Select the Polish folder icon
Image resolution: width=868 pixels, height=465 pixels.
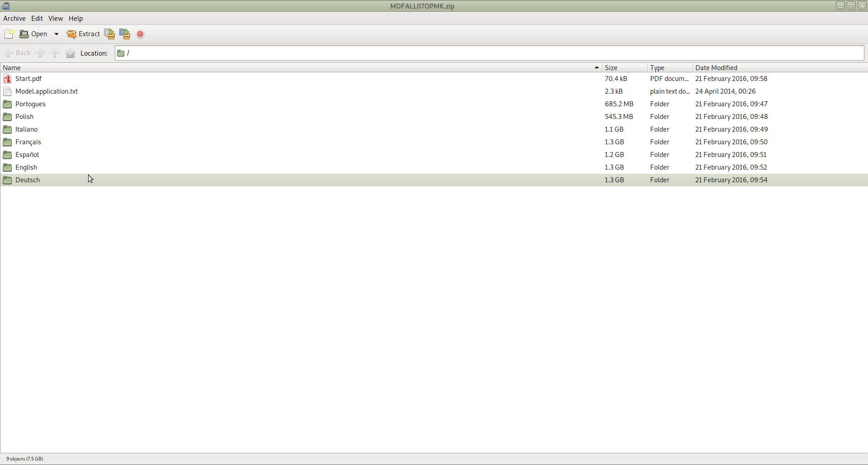7,117
